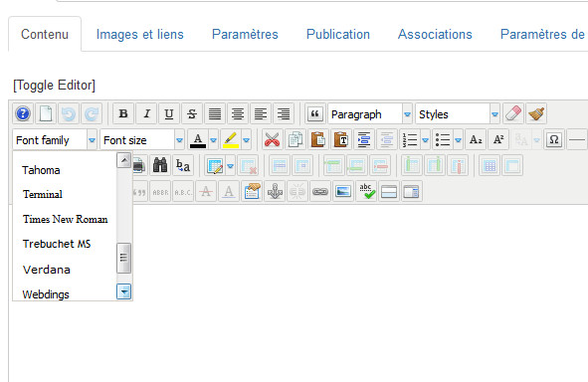Open the highlight color picker arrow
The width and height of the screenshot is (588, 382).
pos(247,140)
